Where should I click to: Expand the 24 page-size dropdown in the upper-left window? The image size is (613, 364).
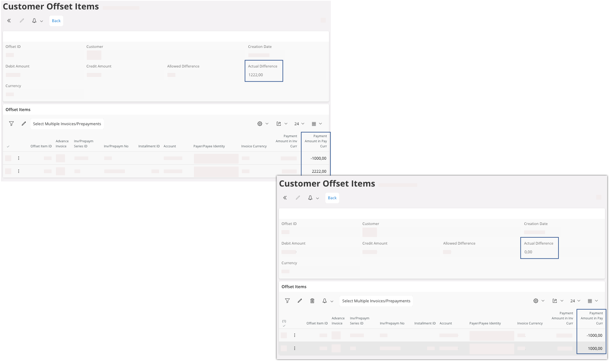(x=299, y=124)
